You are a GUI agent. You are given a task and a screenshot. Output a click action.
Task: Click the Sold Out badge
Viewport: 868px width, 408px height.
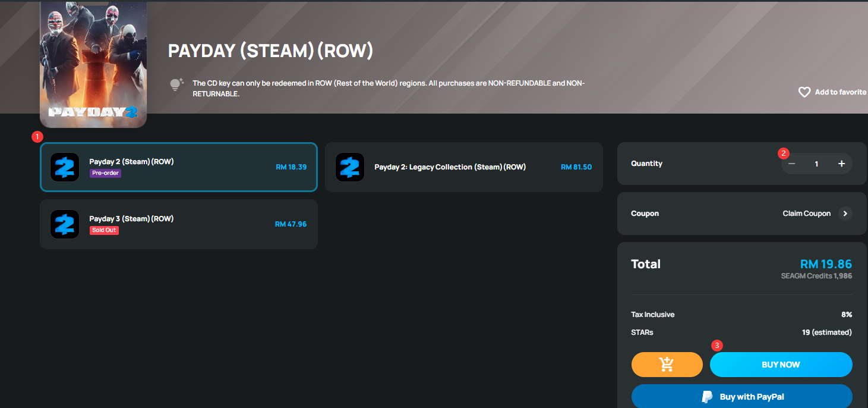pos(104,230)
